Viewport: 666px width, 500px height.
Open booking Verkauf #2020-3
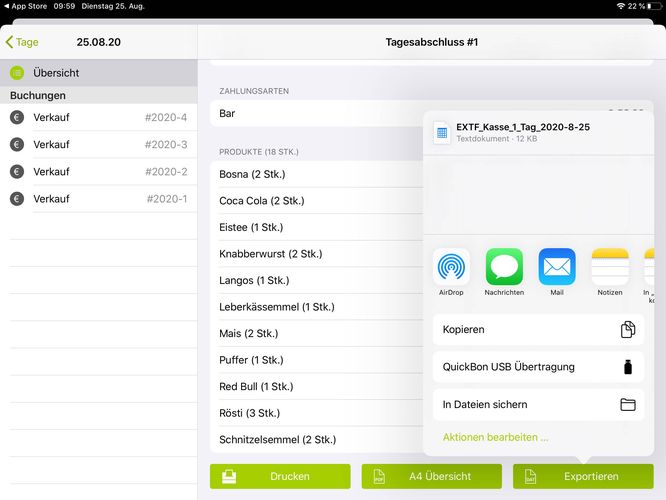coord(98,145)
